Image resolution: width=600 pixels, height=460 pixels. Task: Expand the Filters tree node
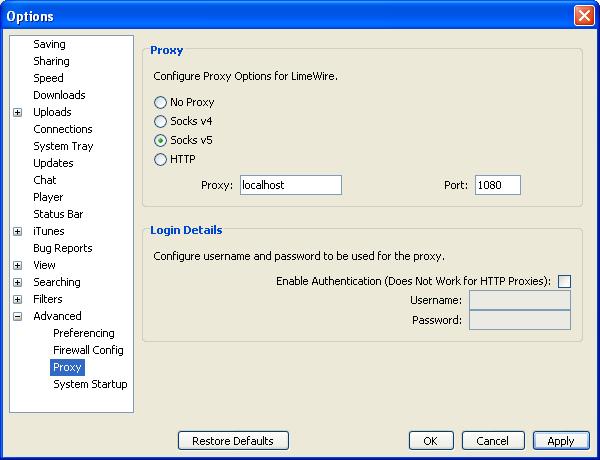18,299
